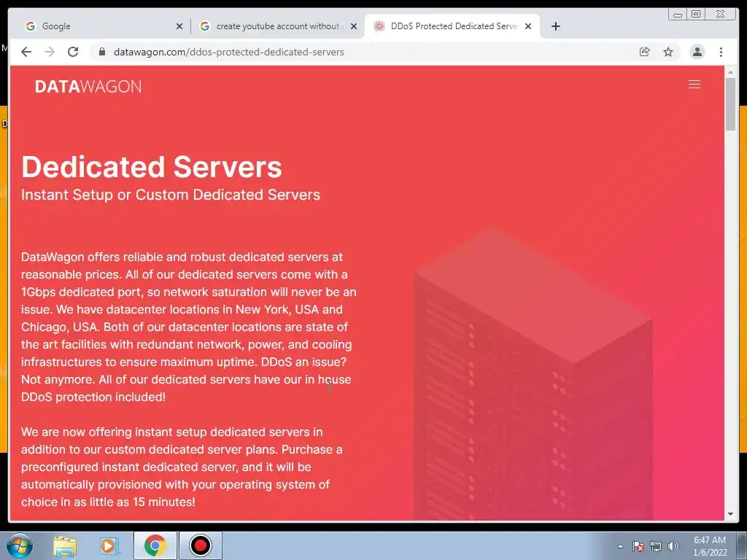
Task: Open the screen recorder taskbar icon
Action: tap(201, 545)
